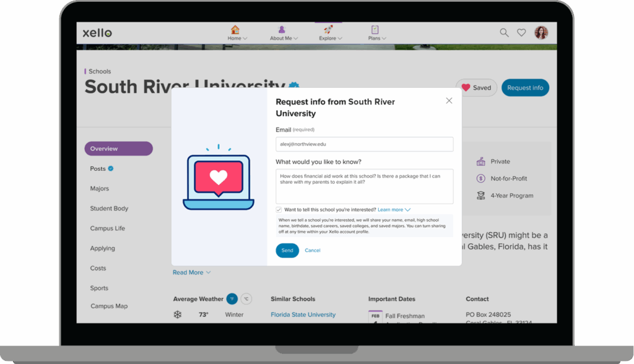The image size is (634, 364).
Task: Click the Email input field
Action: click(364, 144)
